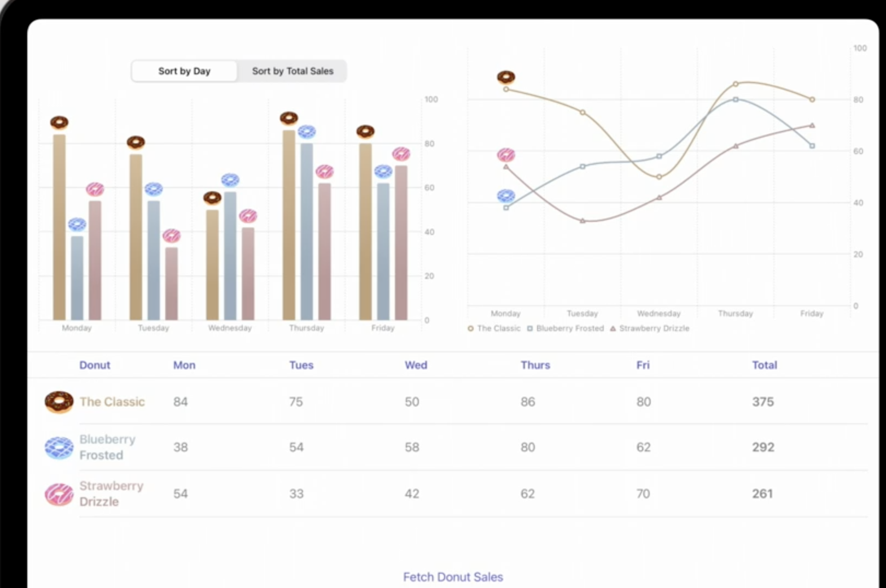Click chocolate donut atop Tuesday bar
This screenshot has height=588, width=886.
136,143
